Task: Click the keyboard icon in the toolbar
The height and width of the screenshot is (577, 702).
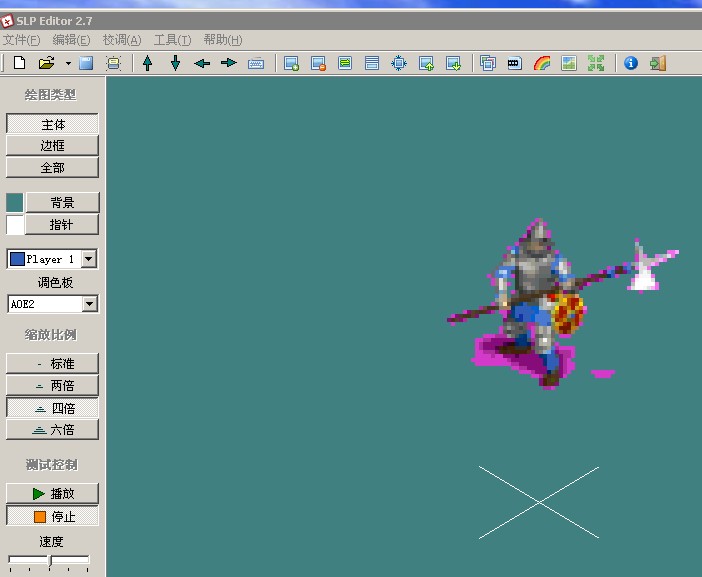Action: (256, 64)
